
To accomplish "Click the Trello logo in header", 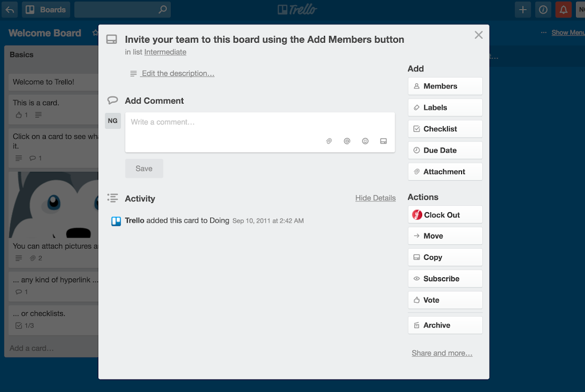I will click(x=297, y=10).
